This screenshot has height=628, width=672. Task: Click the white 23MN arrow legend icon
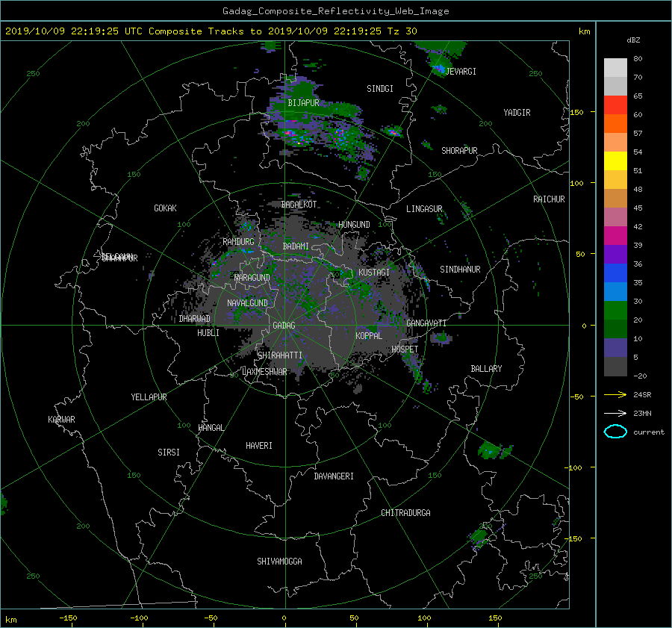(615, 413)
